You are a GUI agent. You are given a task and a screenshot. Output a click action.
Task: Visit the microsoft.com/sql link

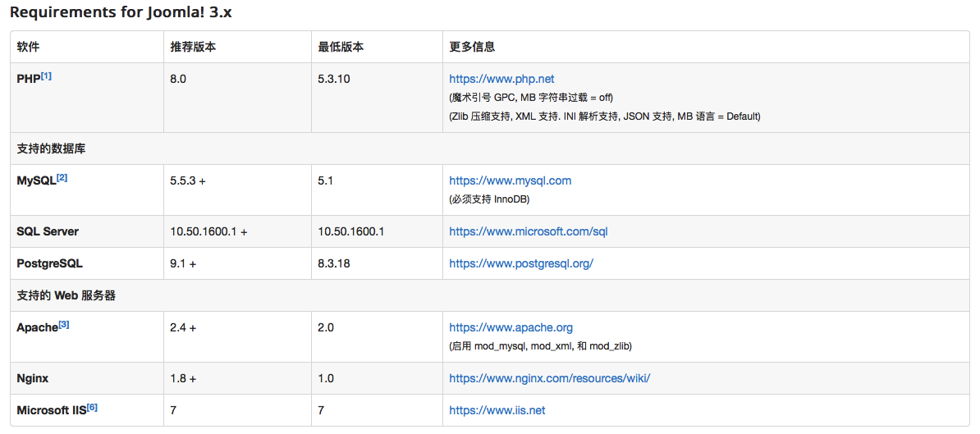[528, 231]
